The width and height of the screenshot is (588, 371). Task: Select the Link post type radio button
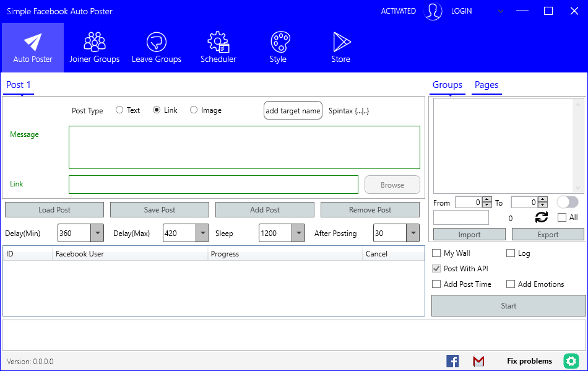coord(157,110)
